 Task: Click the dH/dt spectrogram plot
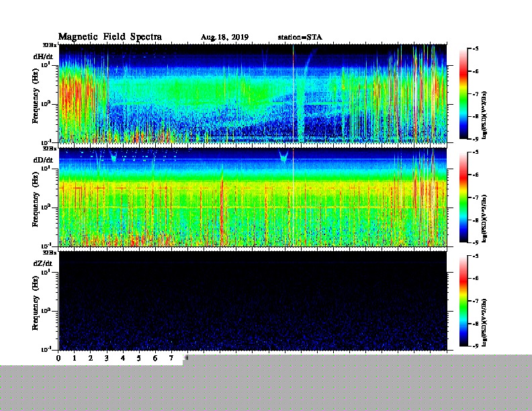coord(253,93)
